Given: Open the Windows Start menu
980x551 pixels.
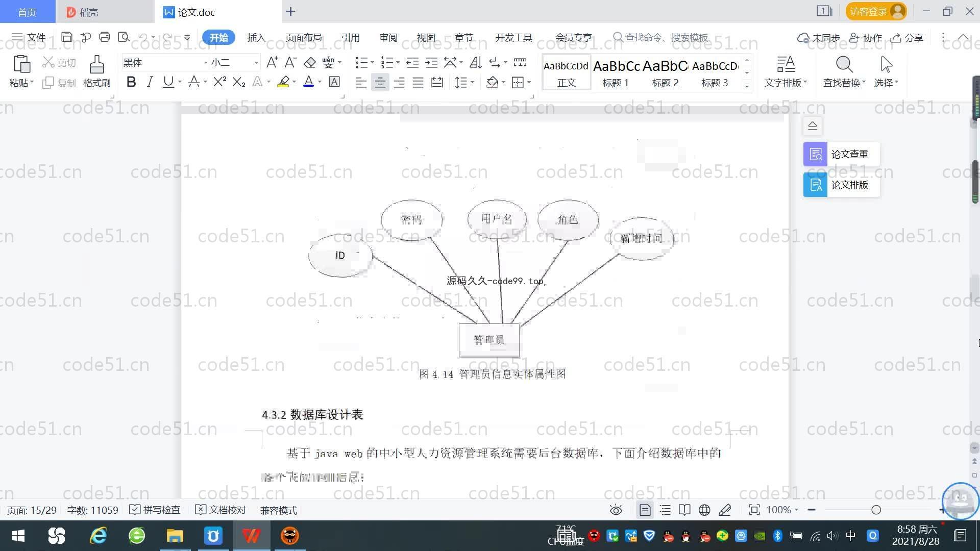Looking at the screenshot, I should [18, 536].
